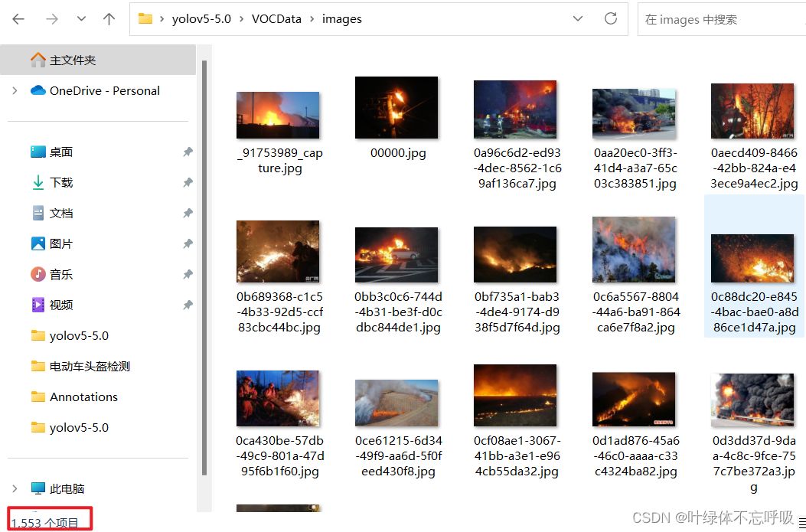Click filename text 00000.jpg
This screenshot has height=532, width=806.
click(398, 153)
